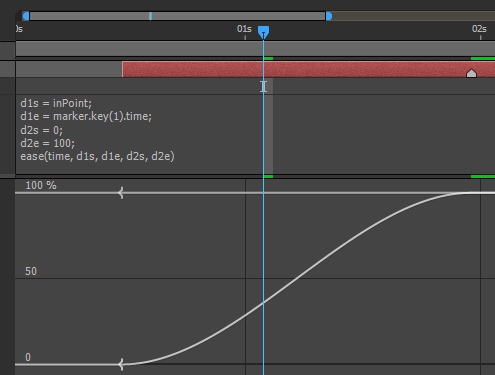Image resolution: width=495 pixels, height=375 pixels.
Task: Click the expression line 'd2s = 0;'
Action: click(41, 130)
